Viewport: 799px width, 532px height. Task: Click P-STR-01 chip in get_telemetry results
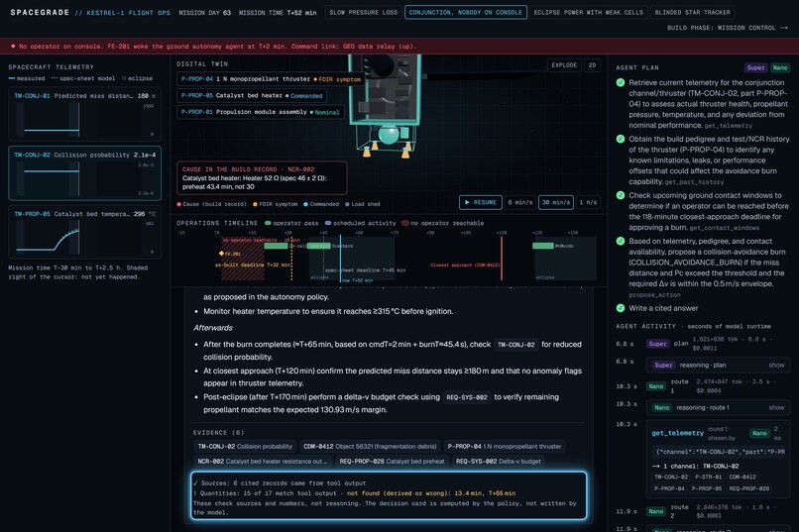click(x=709, y=478)
